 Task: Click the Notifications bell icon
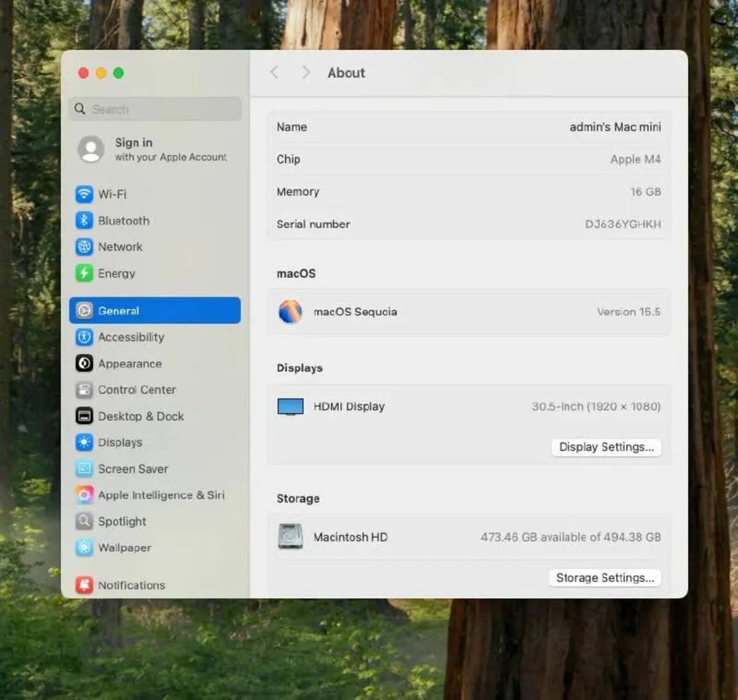point(84,585)
